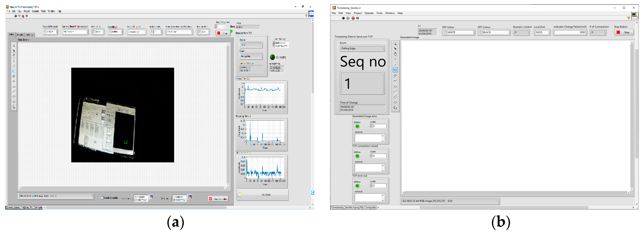Select the zoom magnifier tool beside Generated image

pos(395,44)
